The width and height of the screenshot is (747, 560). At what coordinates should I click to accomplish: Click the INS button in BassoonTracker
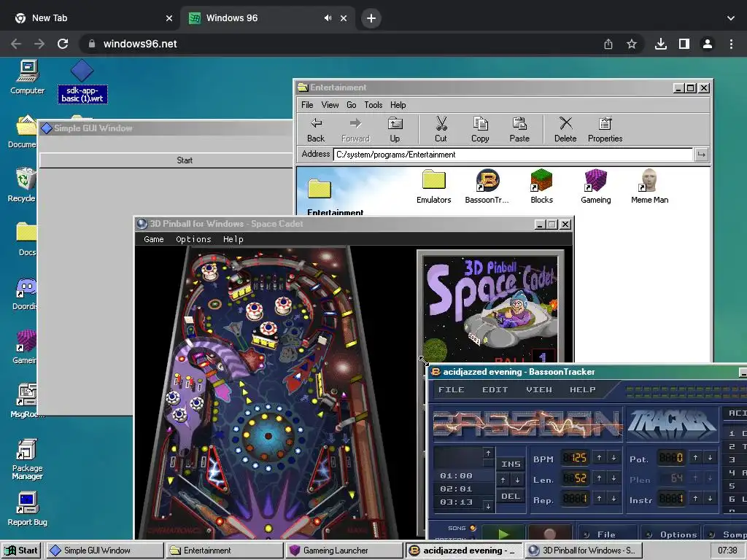coord(511,464)
